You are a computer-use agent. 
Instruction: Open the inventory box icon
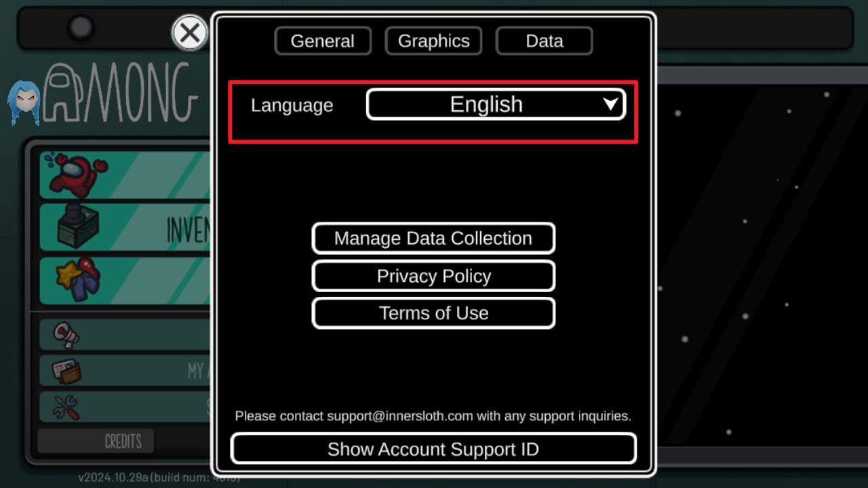[x=76, y=228]
